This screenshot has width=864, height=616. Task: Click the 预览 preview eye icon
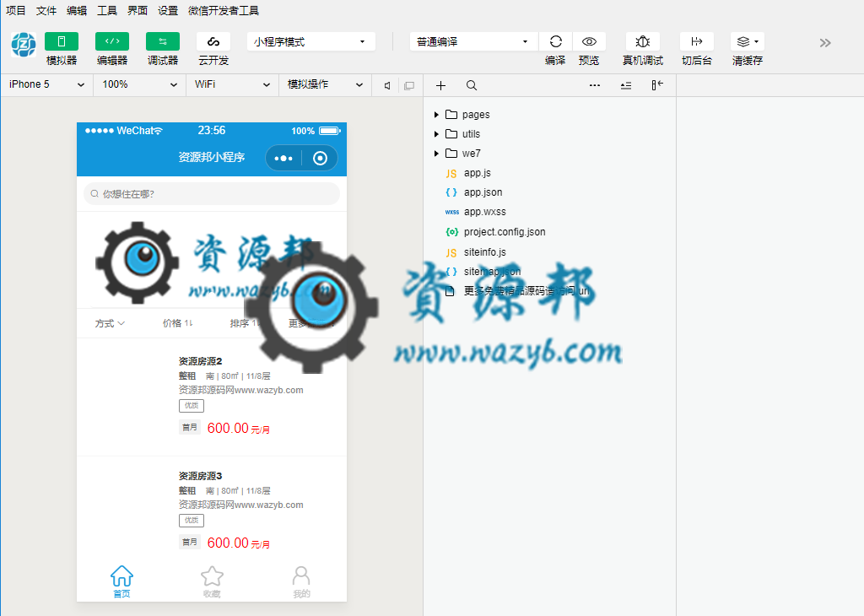pyautogui.click(x=589, y=41)
